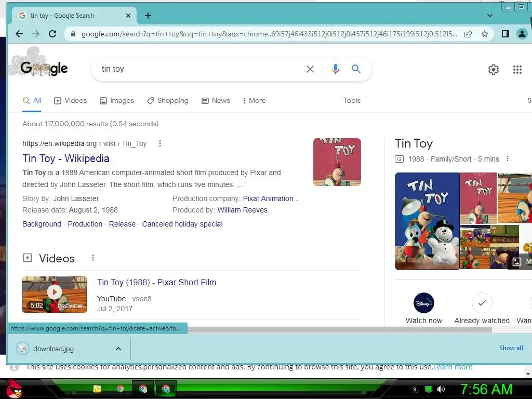This screenshot has height=399, width=532.
Task: Submit search with the magnifying glass
Action: click(356, 69)
